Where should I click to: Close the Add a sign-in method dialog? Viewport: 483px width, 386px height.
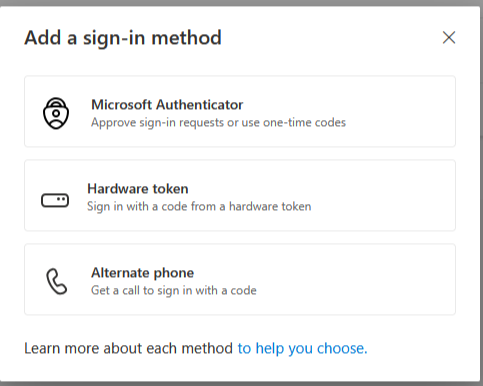[x=449, y=37]
